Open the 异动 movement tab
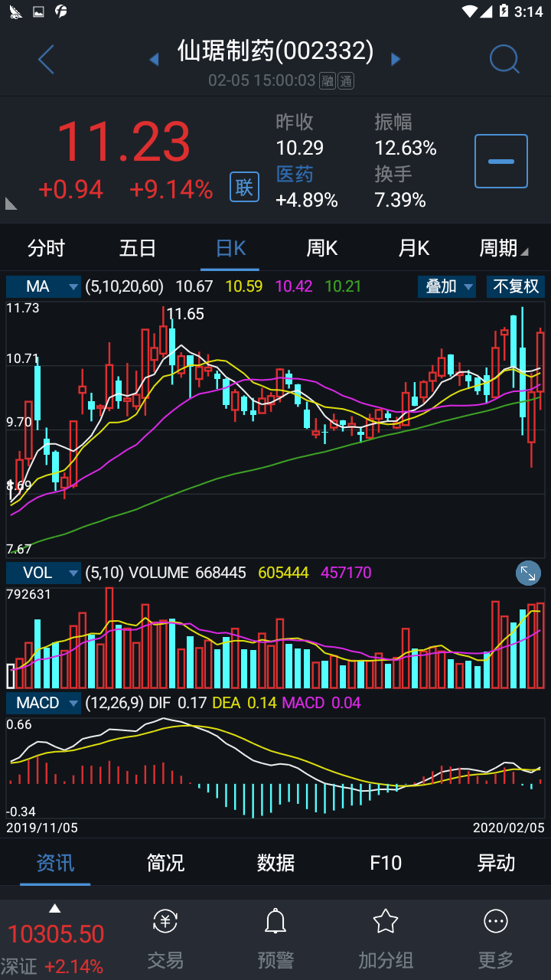This screenshot has height=980, width=551. 496,863
